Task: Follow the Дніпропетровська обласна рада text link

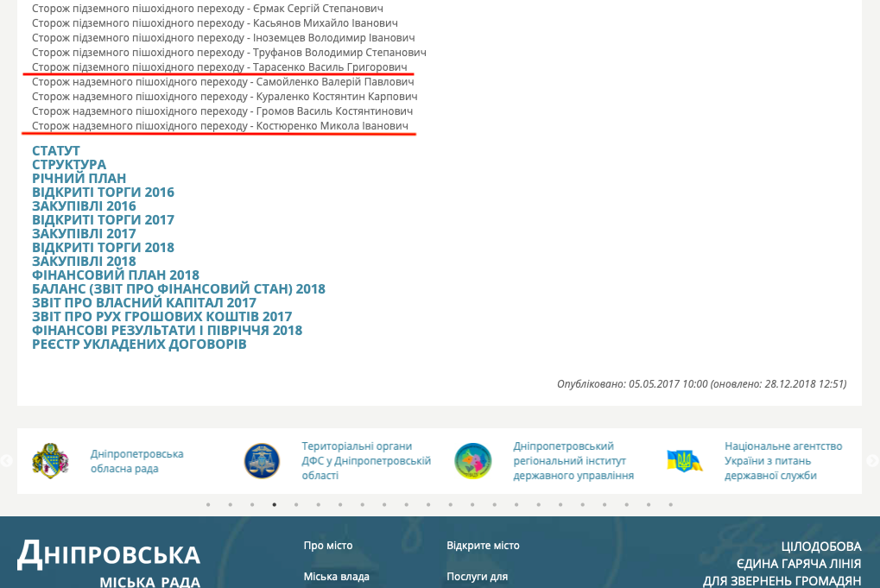Action: coord(136,461)
